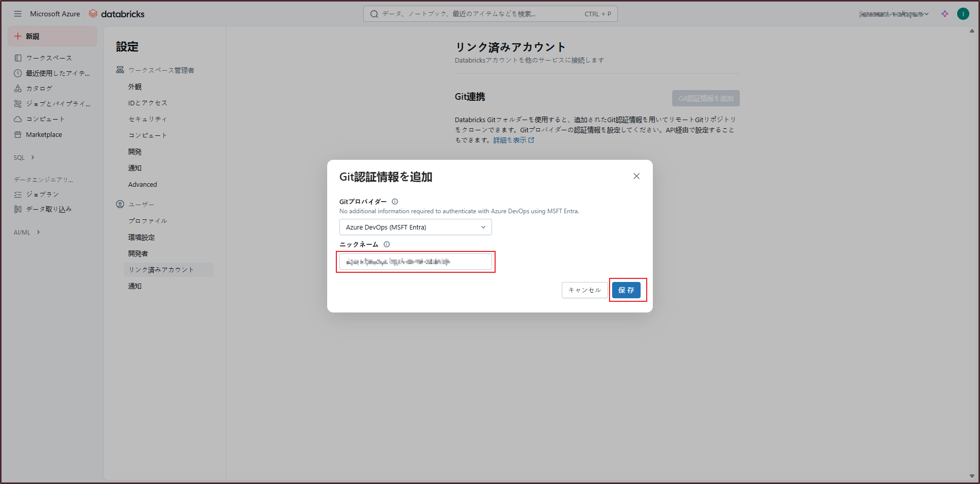Click the 新規 button

coord(52,36)
